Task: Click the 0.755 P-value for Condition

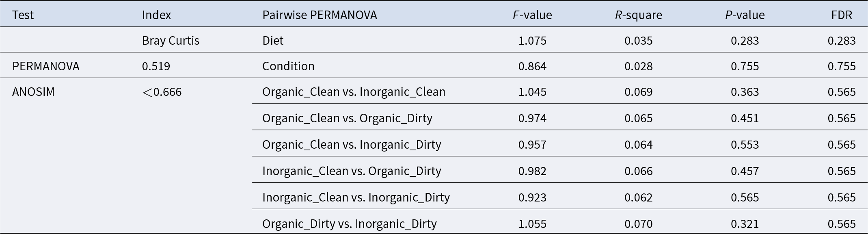Action: pyautogui.click(x=745, y=66)
